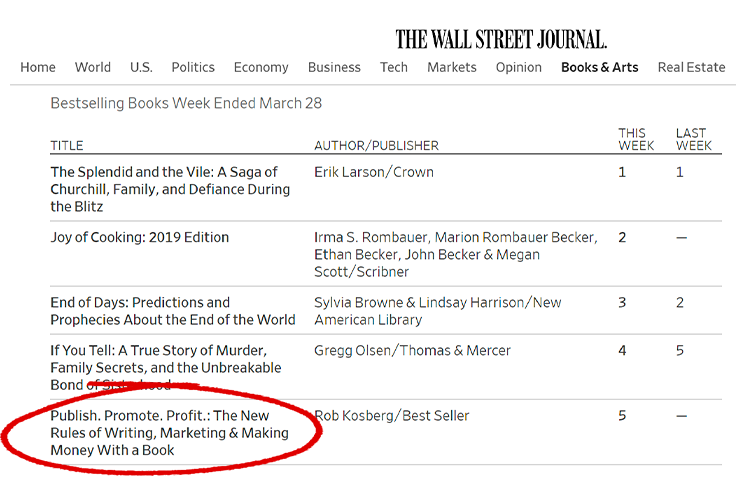Select Joy of Cooking: 2019 Edition title

coord(139,238)
